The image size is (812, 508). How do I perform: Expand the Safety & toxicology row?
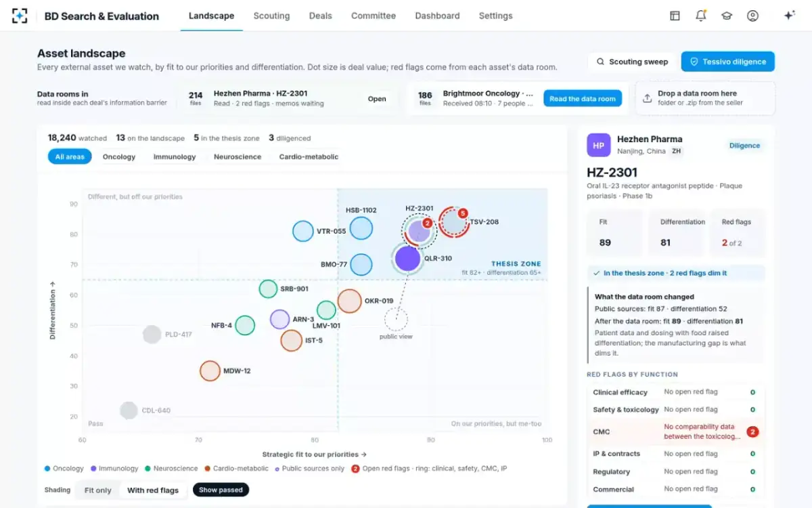pyautogui.click(x=675, y=409)
